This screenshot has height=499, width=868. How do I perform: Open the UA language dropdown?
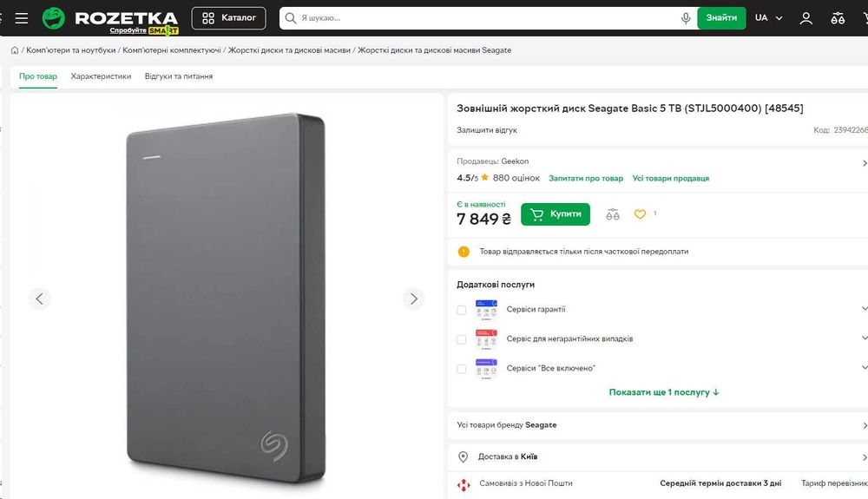coord(768,17)
